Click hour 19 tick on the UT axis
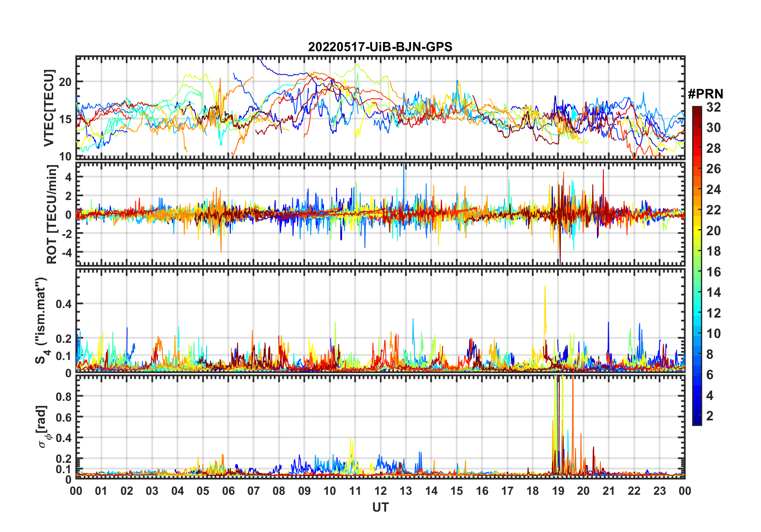The image size is (761, 532). tap(558, 491)
